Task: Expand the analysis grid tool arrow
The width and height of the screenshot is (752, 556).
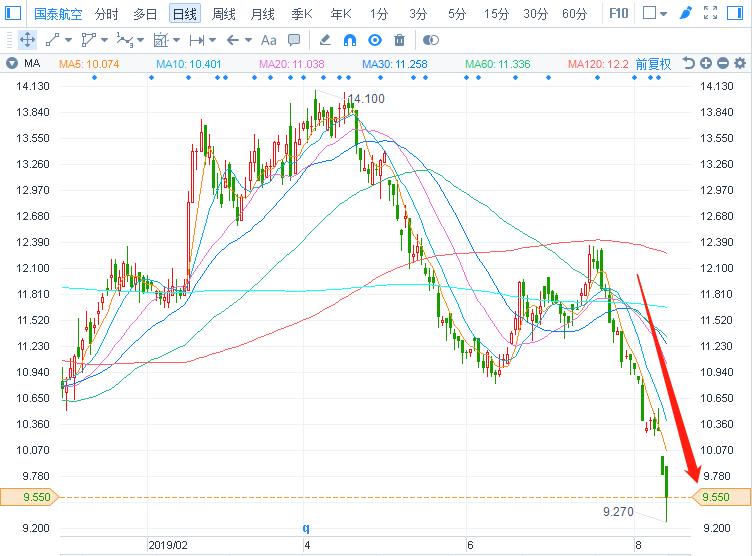Action: coord(176,40)
